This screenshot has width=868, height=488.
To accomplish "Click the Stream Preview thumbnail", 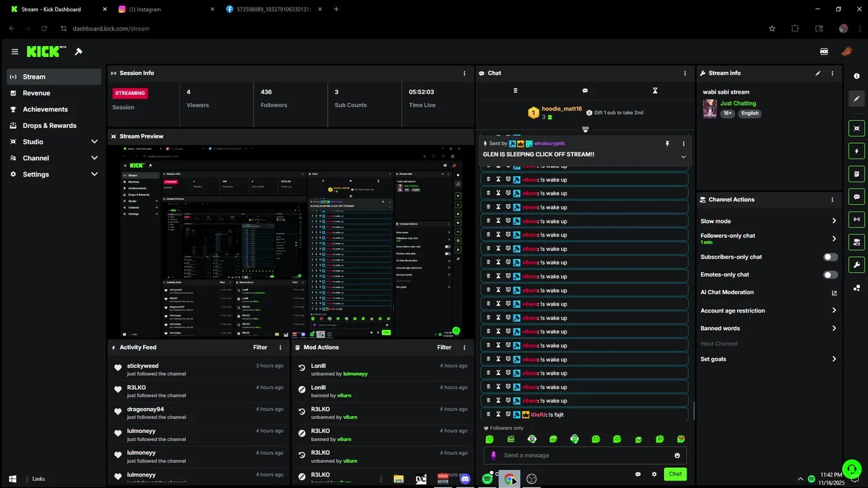I will point(291,241).
